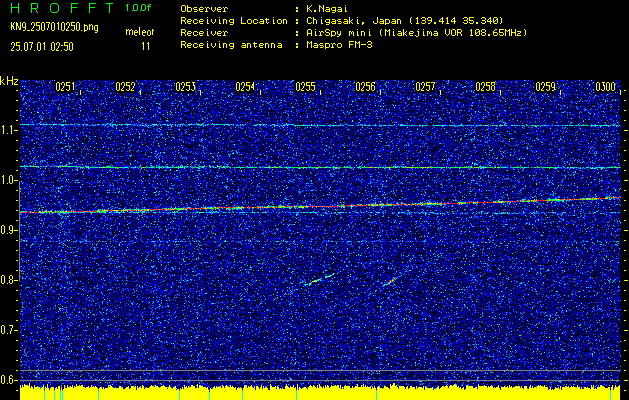629x400 pixels.
Task: Select the Chigasaki, Japan location text
Action: click(x=404, y=21)
